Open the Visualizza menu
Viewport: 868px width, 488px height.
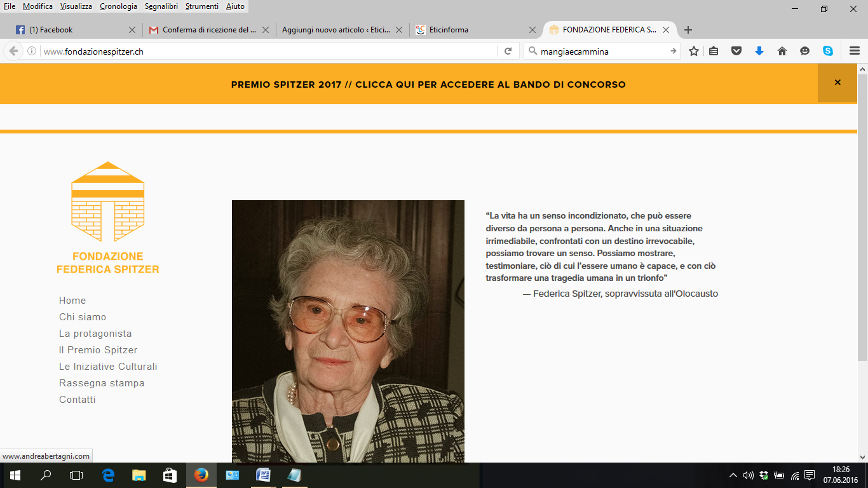tap(76, 6)
